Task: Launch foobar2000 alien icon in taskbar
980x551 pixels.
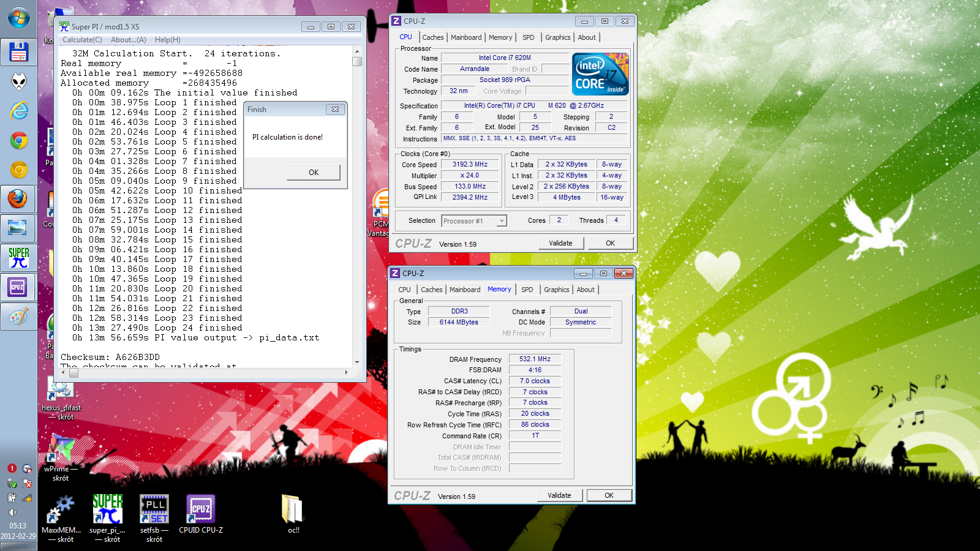Action: coord(18,81)
